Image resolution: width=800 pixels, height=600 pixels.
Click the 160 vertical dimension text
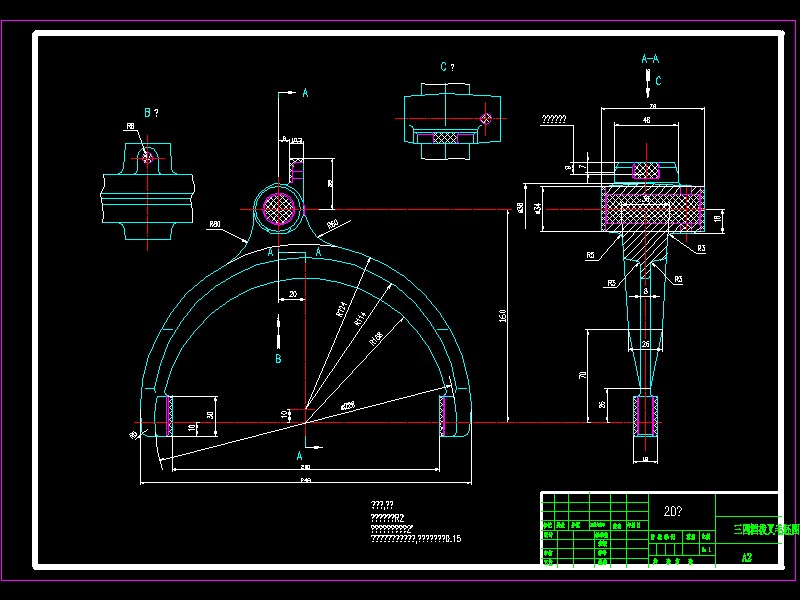coord(502,316)
